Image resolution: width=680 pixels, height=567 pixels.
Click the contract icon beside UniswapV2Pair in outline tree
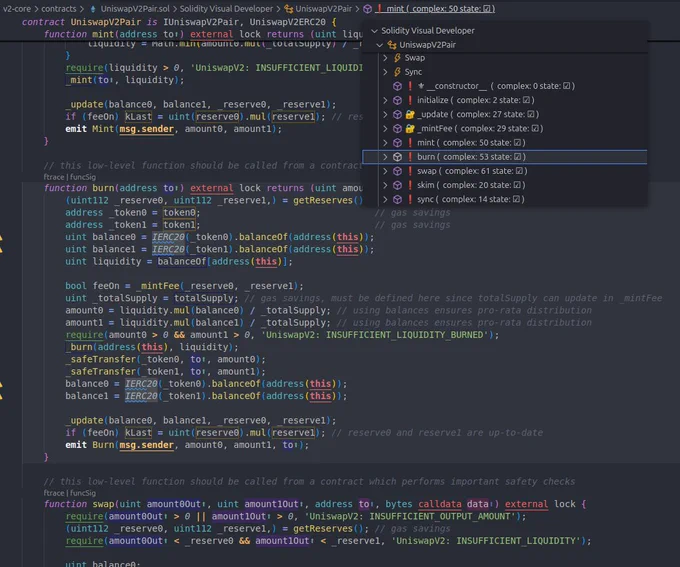coord(392,45)
